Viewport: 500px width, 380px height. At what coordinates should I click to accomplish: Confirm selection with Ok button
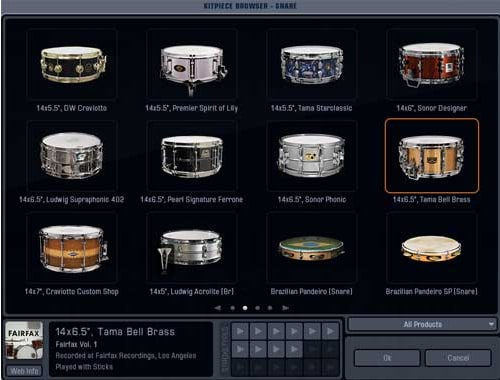[387, 358]
